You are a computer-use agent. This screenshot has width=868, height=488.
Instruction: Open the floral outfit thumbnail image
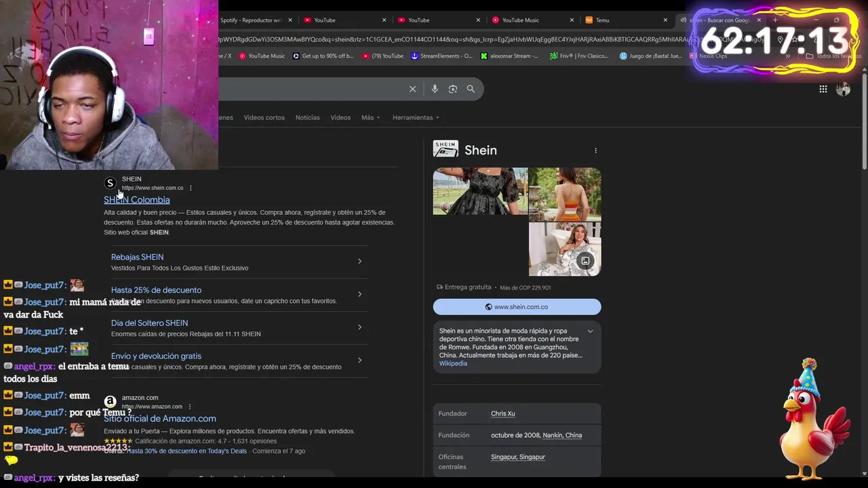click(x=565, y=249)
